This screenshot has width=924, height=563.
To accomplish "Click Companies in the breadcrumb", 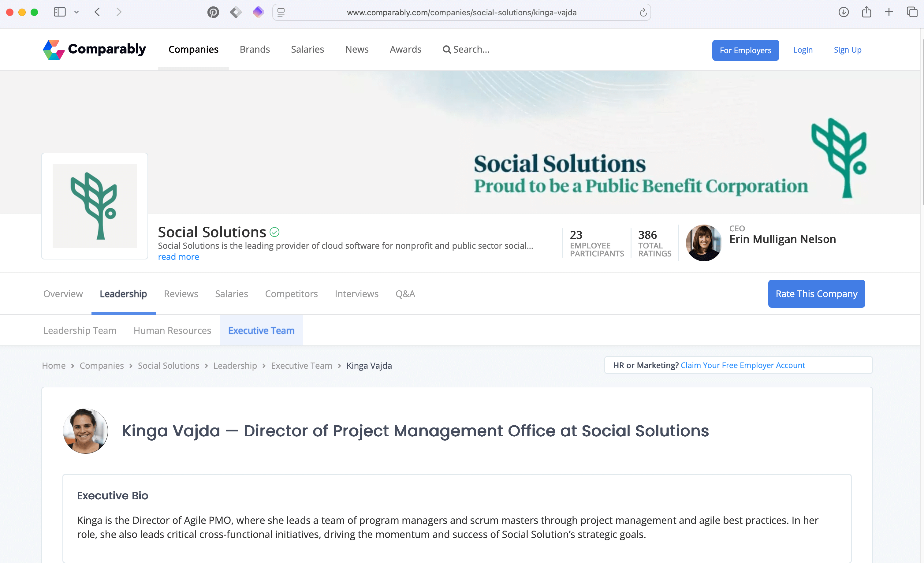I will tap(102, 366).
